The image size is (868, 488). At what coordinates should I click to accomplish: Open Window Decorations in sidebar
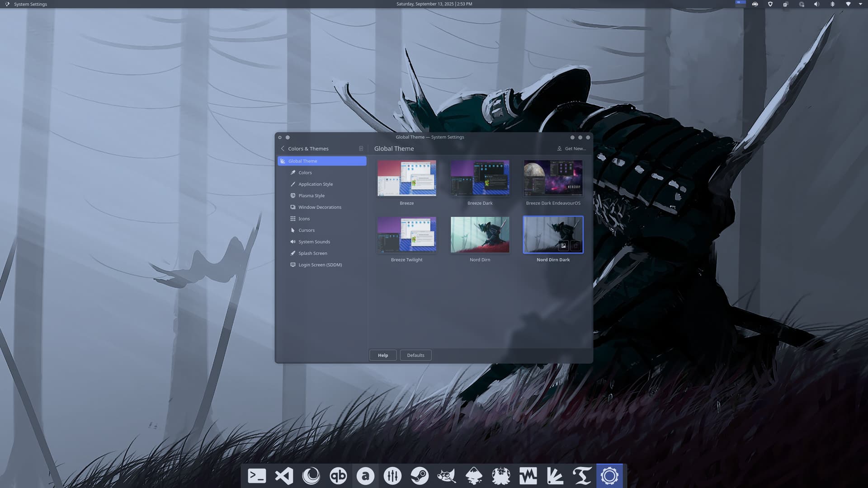319,207
